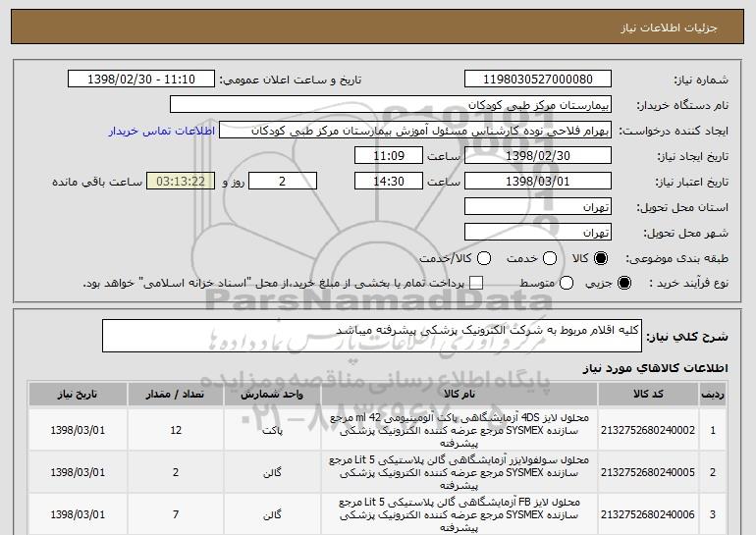Click the remaining time countdown 03:13:22
The height and width of the screenshot is (535, 756).
[181, 182]
